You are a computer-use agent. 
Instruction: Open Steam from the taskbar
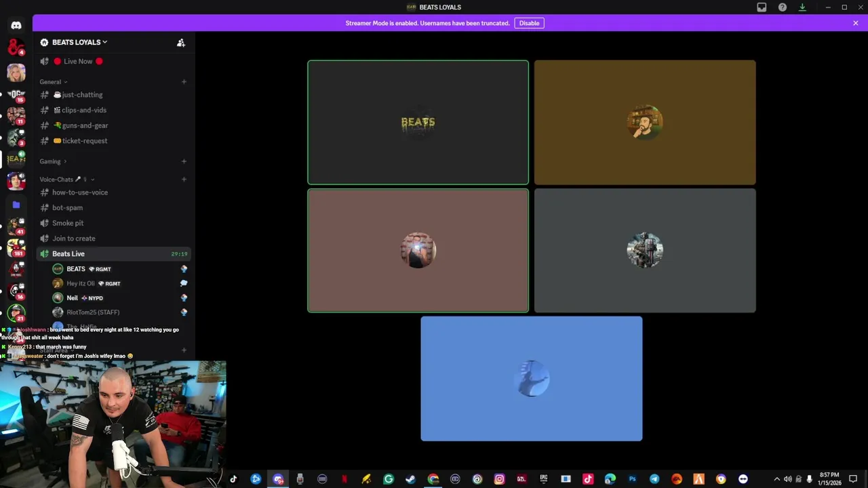tap(410, 479)
